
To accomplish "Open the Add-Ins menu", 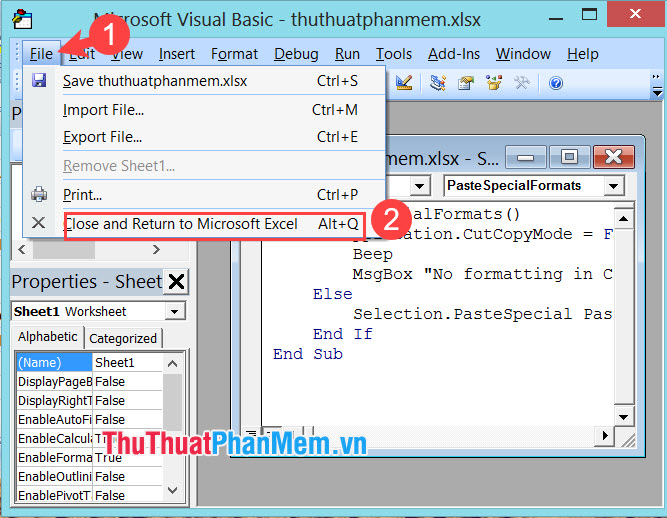I will pos(453,54).
